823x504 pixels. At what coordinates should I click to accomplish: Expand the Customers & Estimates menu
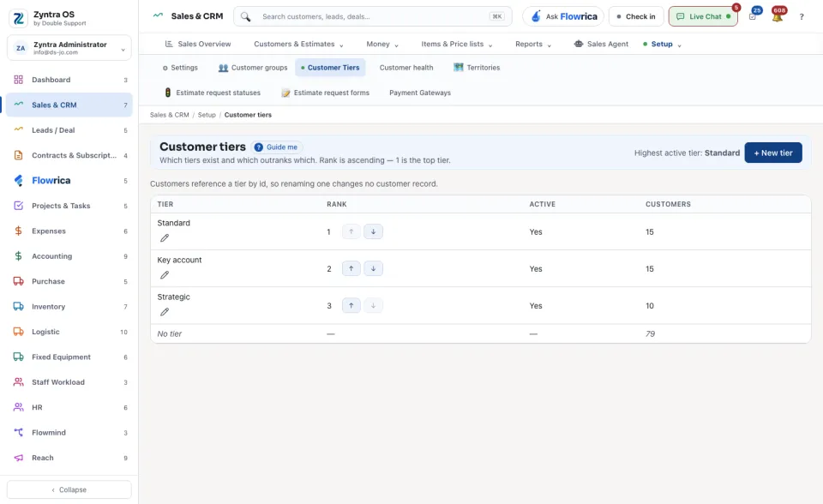pyautogui.click(x=298, y=44)
